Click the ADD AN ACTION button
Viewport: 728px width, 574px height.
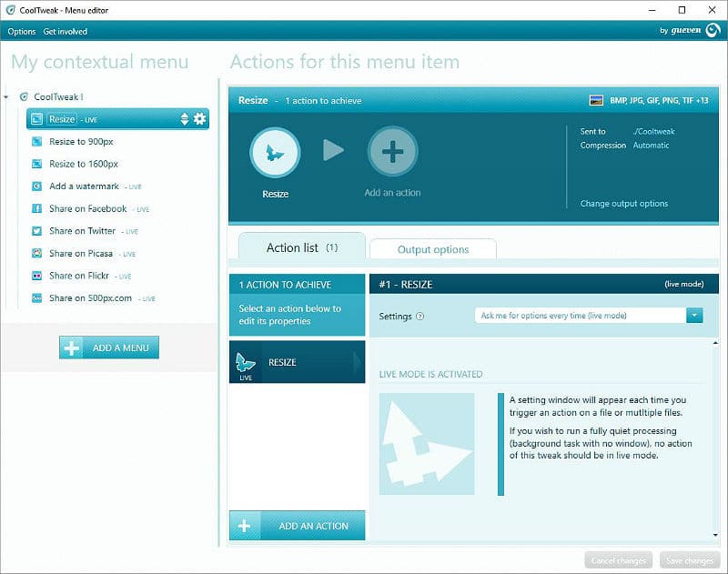coord(298,526)
